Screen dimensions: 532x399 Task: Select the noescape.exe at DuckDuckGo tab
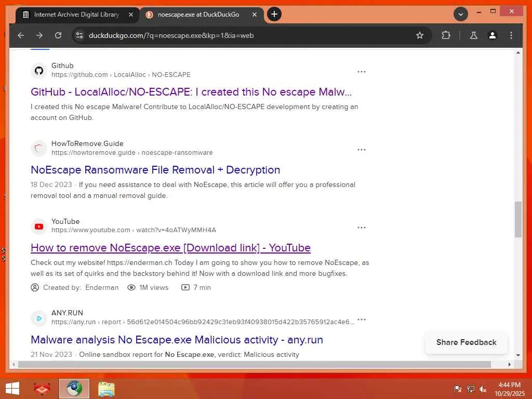click(x=198, y=15)
